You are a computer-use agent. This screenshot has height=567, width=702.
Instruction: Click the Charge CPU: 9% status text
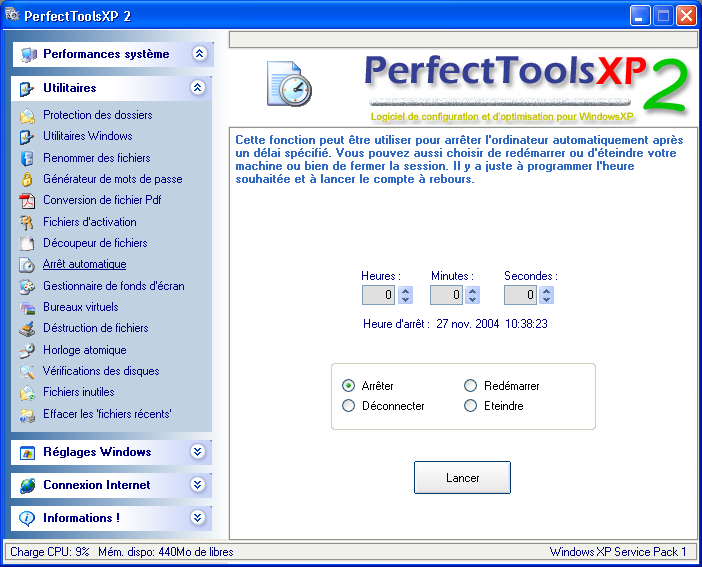[x=50, y=552]
